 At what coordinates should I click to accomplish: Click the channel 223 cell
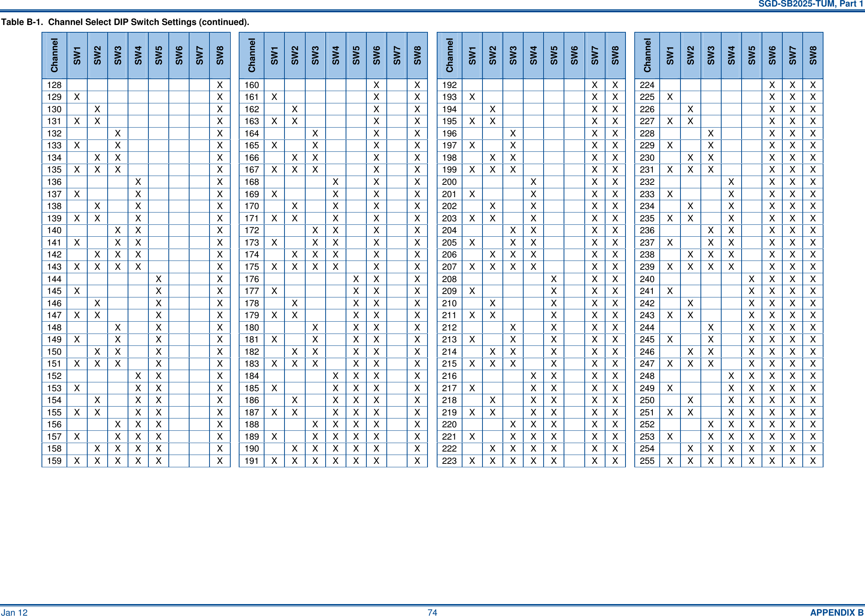[449, 461]
